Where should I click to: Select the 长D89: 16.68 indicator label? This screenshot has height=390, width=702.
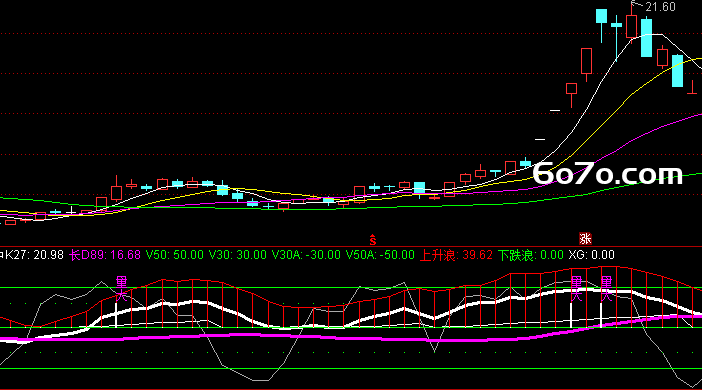(105, 255)
